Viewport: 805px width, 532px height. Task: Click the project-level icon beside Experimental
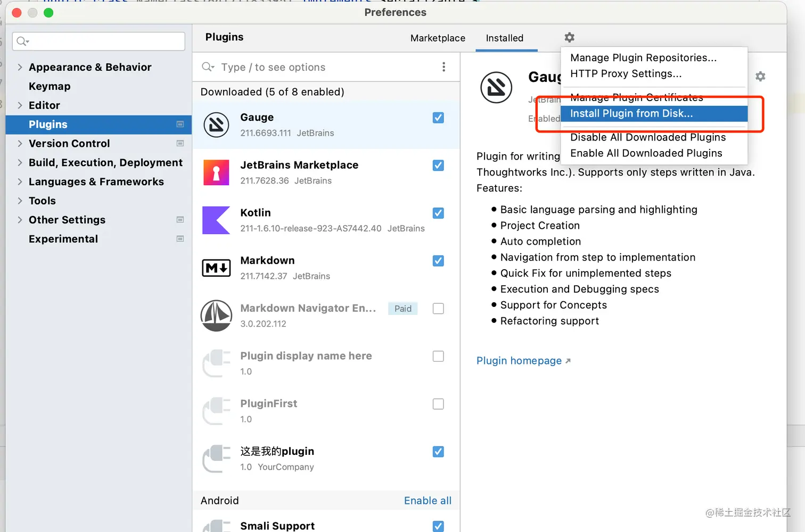tap(180, 239)
